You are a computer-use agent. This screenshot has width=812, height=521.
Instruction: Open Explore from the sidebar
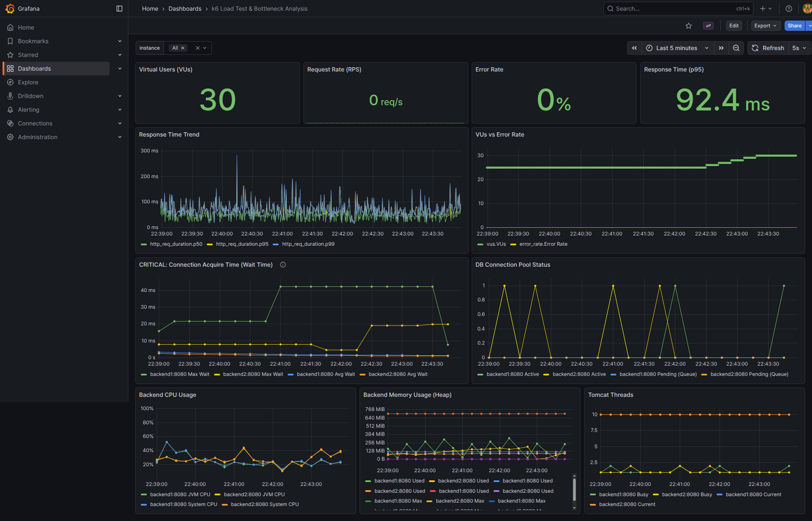point(28,82)
